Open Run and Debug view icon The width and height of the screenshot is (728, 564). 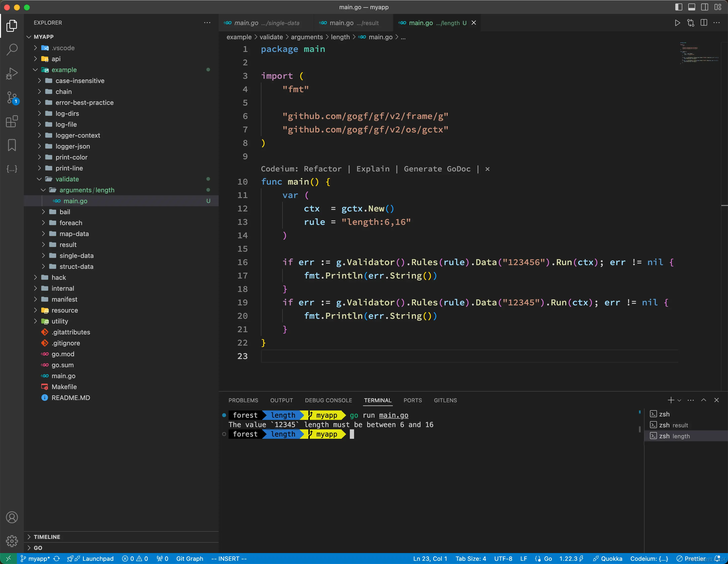(12, 74)
